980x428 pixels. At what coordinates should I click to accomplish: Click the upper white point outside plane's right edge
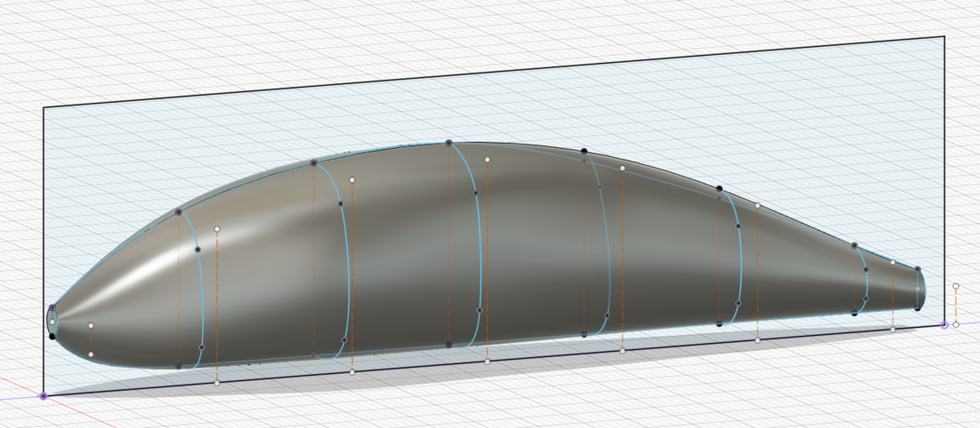pyautogui.click(x=956, y=287)
